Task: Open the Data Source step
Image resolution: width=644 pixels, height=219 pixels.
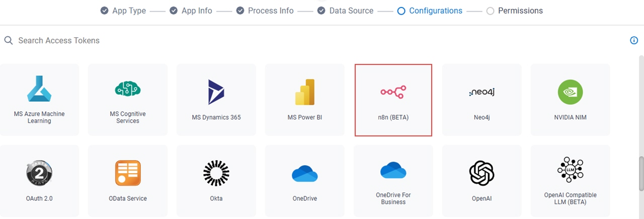Action: (345, 11)
